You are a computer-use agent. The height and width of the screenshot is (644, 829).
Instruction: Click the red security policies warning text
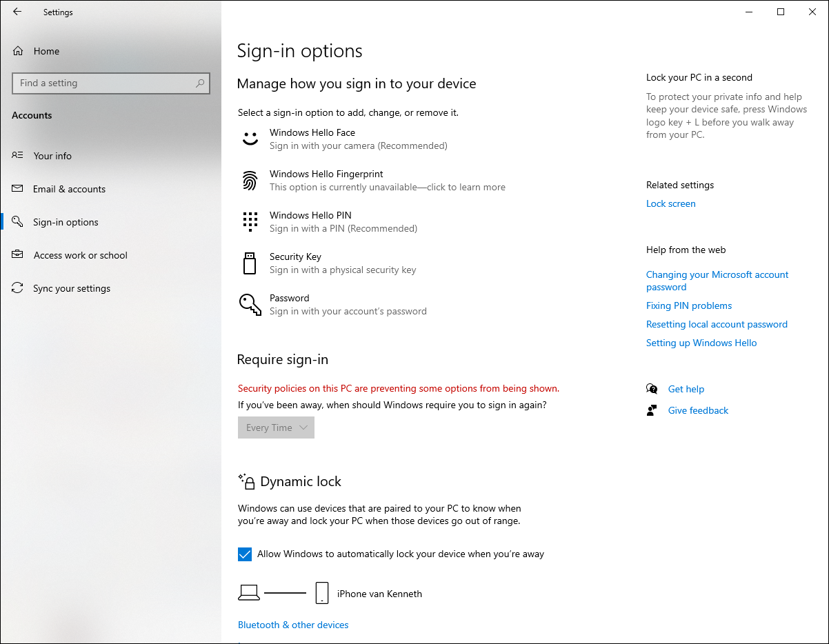pyautogui.click(x=399, y=388)
